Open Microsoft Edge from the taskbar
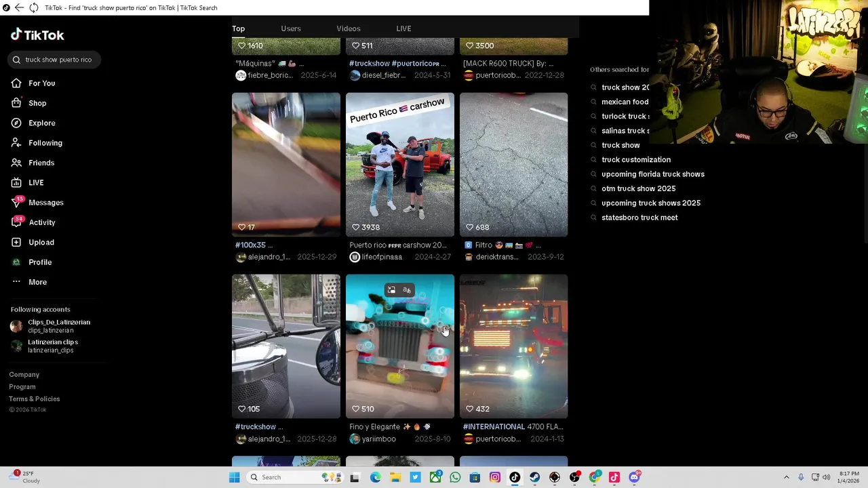 pyautogui.click(x=376, y=477)
